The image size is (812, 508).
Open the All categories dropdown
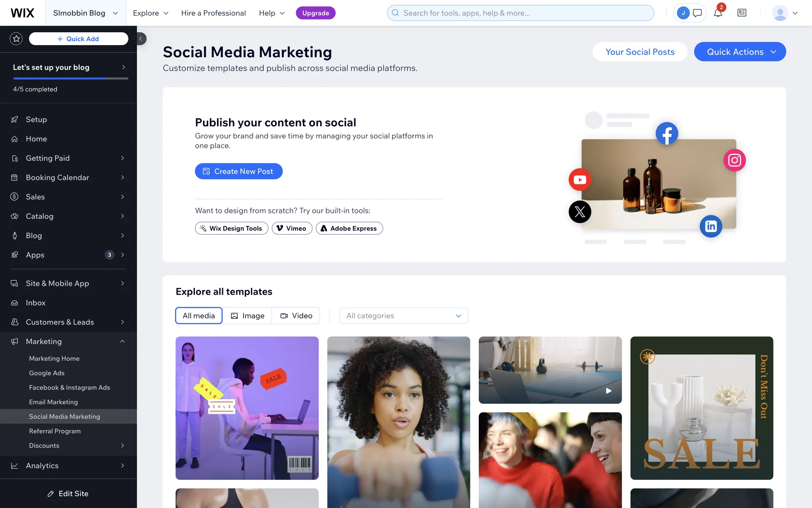point(403,315)
